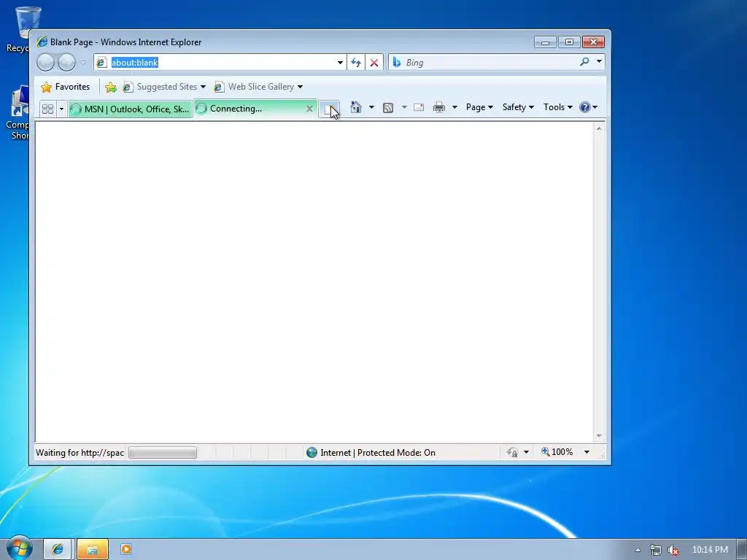747x560 pixels.
Task: Click the Forward navigation button
Action: [66, 63]
